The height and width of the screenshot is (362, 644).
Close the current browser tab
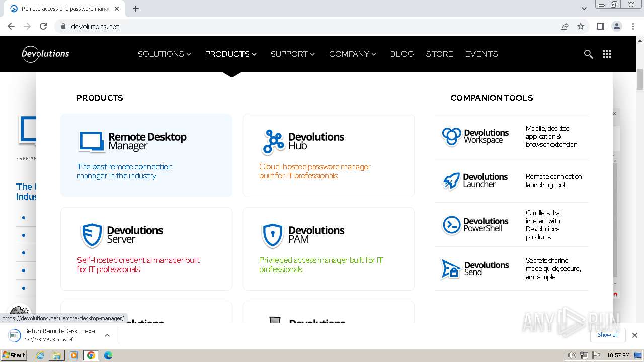pyautogui.click(x=117, y=9)
